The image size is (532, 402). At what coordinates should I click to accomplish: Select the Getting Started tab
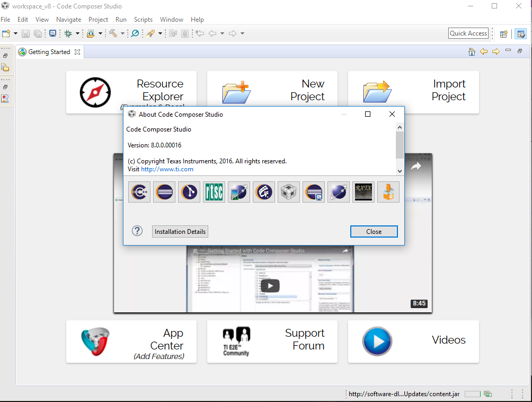click(49, 51)
